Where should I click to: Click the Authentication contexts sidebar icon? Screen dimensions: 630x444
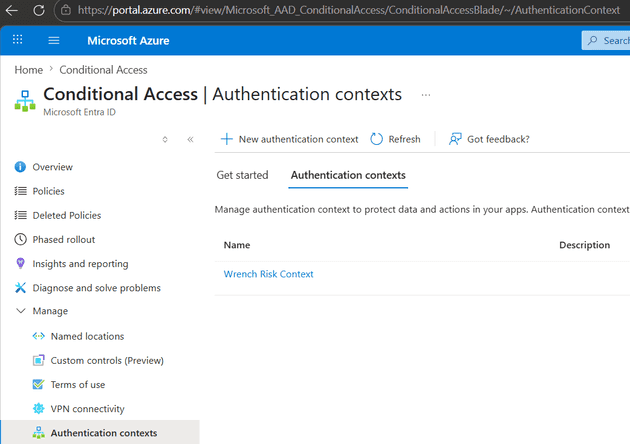39,433
